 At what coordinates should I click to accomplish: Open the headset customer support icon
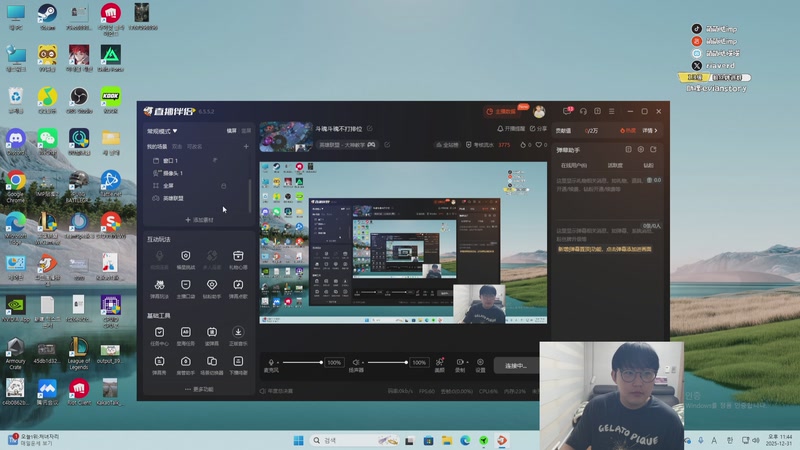(583, 111)
